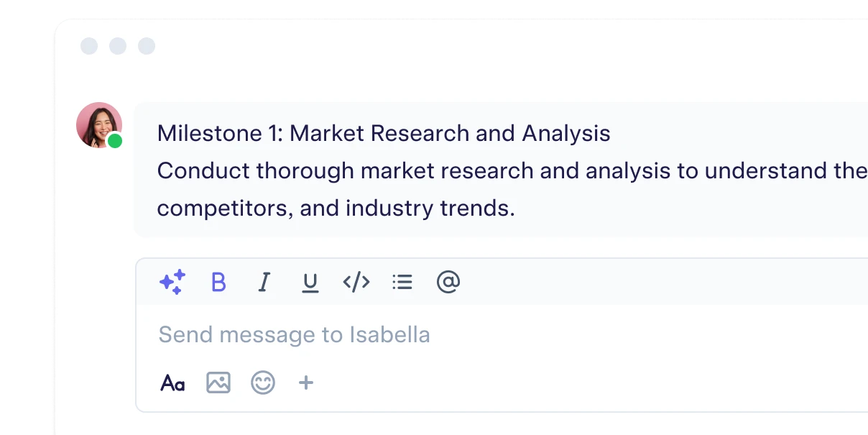The image size is (868, 435).
Task: Click the market research message bubble
Action: click(x=501, y=170)
